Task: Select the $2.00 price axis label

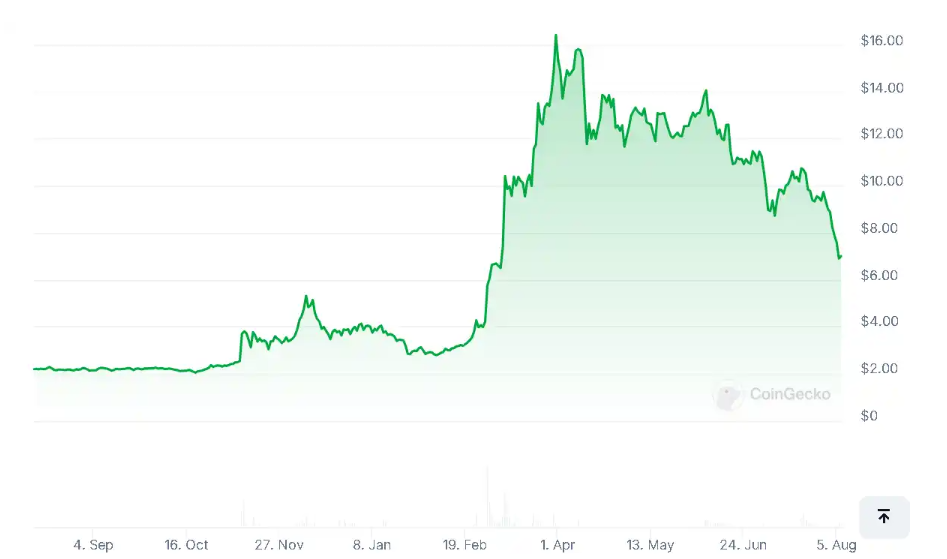Action: pos(881,368)
